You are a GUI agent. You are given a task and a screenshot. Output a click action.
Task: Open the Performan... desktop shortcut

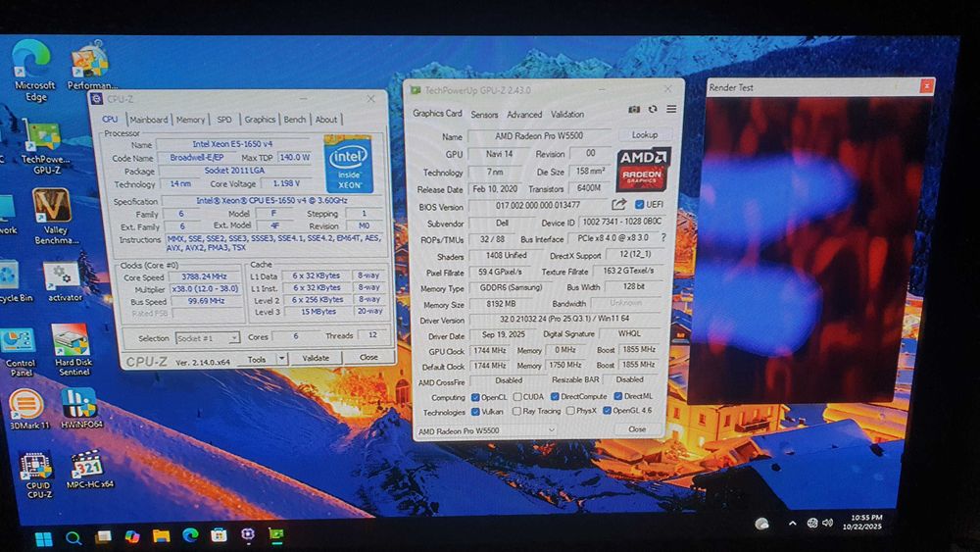(90, 66)
